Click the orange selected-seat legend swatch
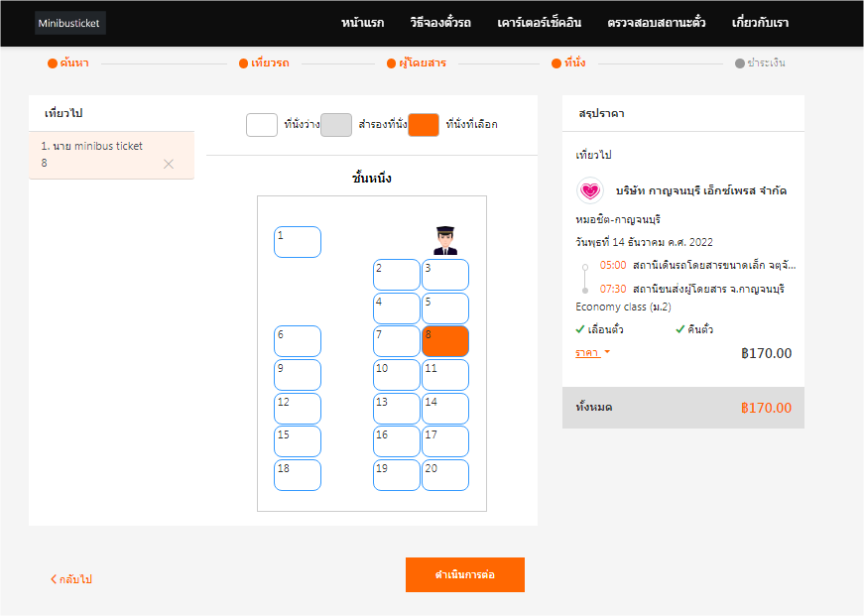864x616 pixels. (424, 125)
